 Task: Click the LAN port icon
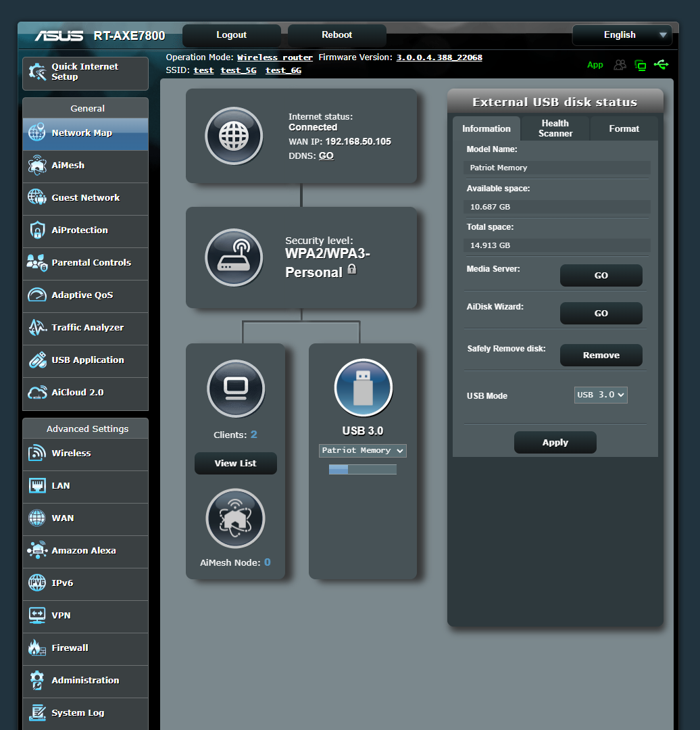tap(37, 485)
